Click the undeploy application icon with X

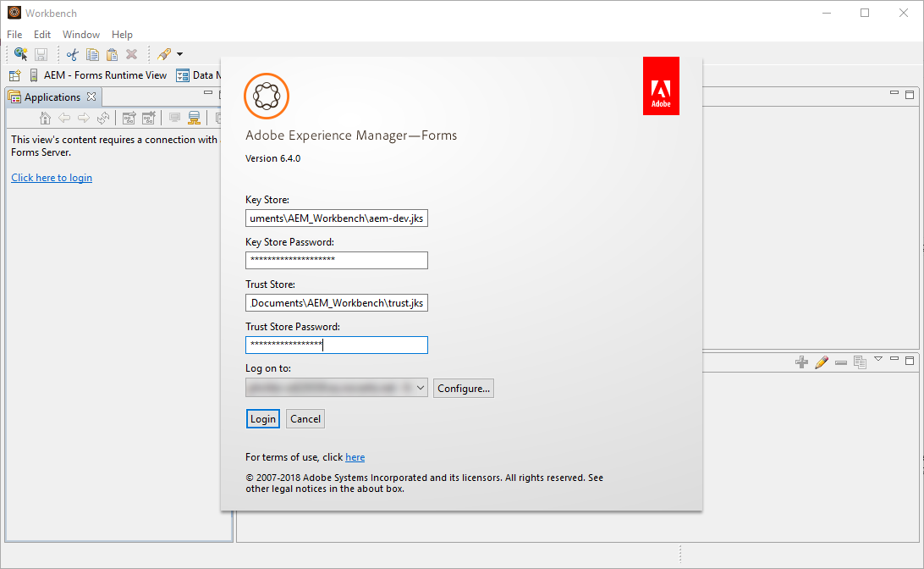[x=149, y=118]
